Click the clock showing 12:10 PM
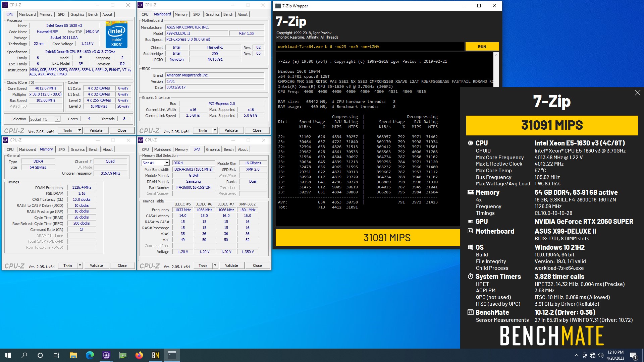644x362 pixels. click(x=615, y=352)
